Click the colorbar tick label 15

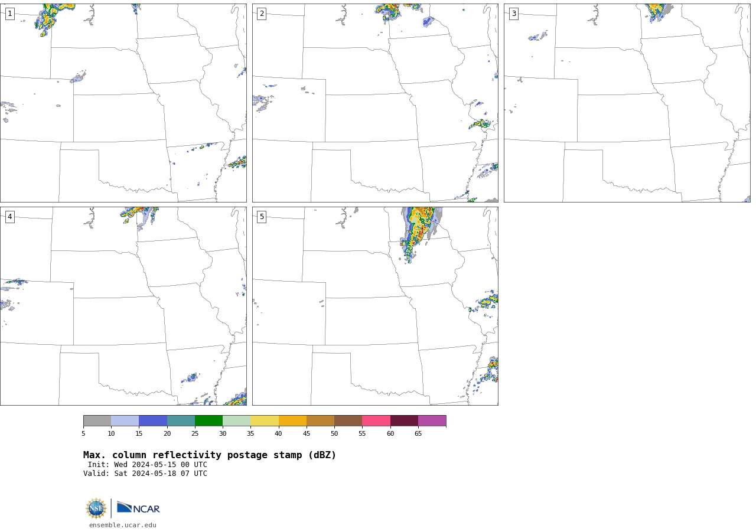pyautogui.click(x=139, y=434)
